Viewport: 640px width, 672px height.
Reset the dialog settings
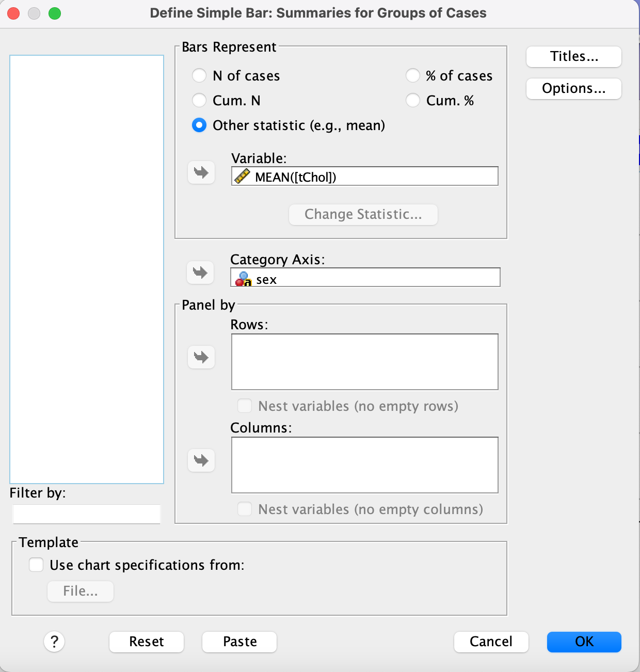[147, 642]
